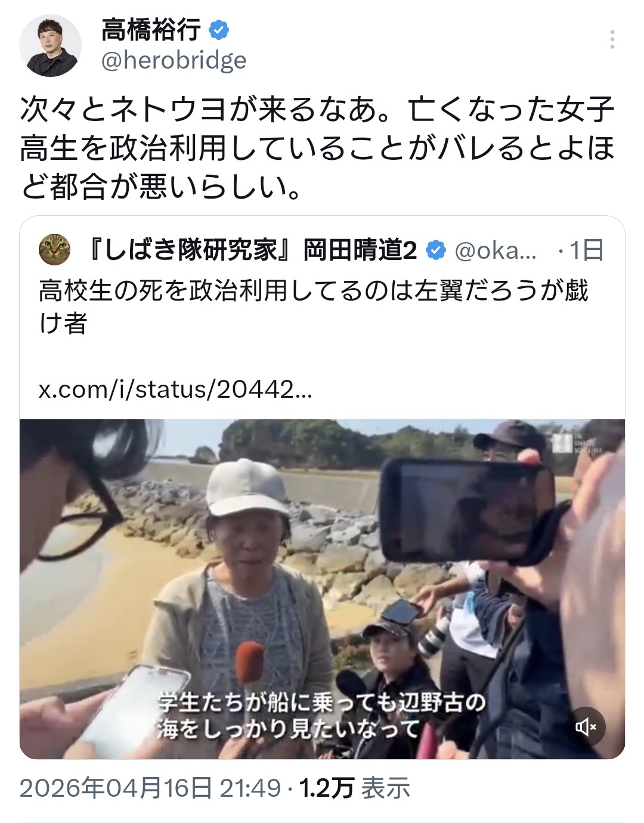Screen dimensions: 644x823
Task: Open quoted author 『しばき隊研究家』岡田晴道2
Action: (x=251, y=250)
